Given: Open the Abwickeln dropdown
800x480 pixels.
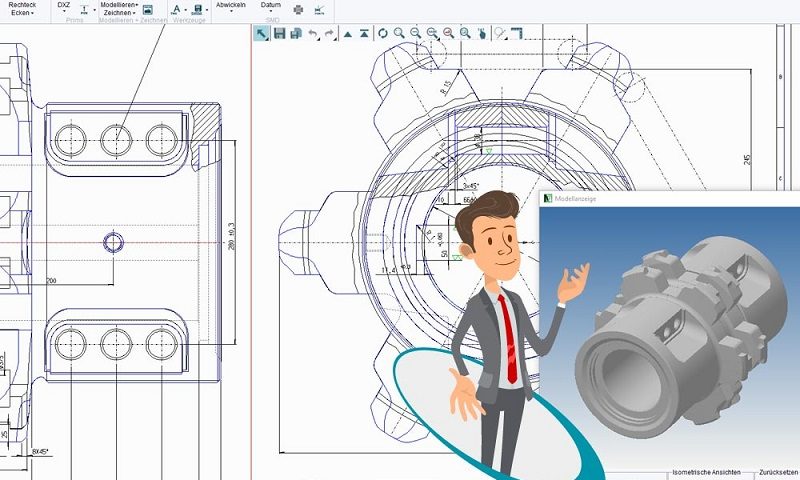Looking at the screenshot, I should (231, 7).
